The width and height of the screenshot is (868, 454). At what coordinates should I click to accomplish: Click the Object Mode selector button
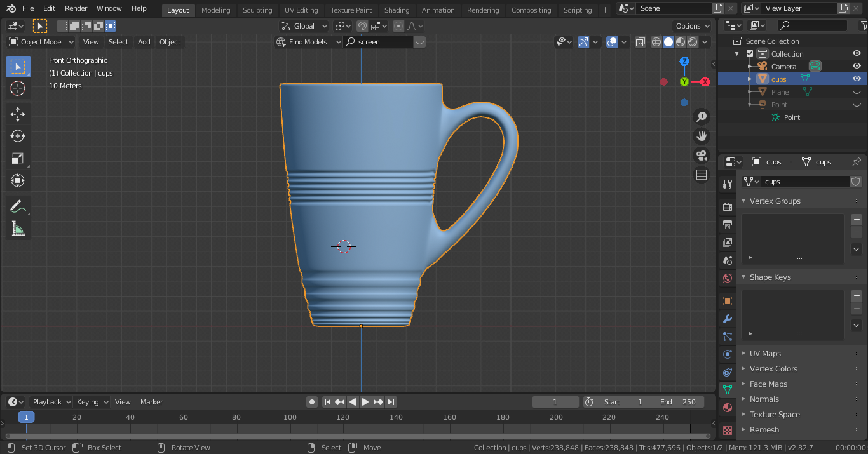(x=40, y=42)
